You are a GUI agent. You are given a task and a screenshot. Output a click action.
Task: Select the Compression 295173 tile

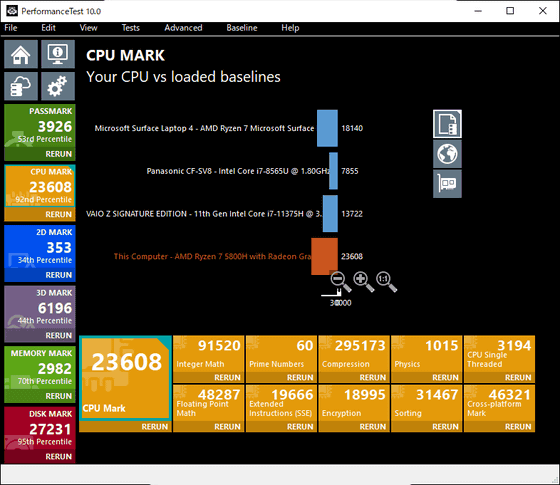point(354,354)
